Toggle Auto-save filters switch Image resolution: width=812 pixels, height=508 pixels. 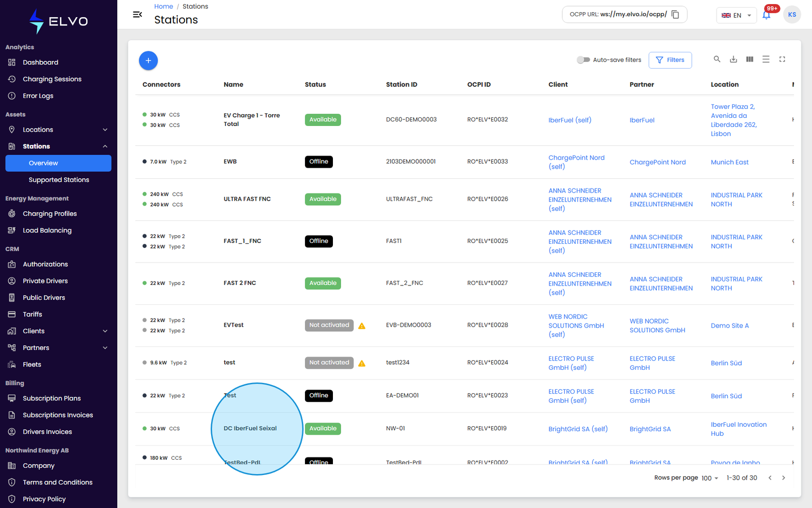pyautogui.click(x=583, y=60)
